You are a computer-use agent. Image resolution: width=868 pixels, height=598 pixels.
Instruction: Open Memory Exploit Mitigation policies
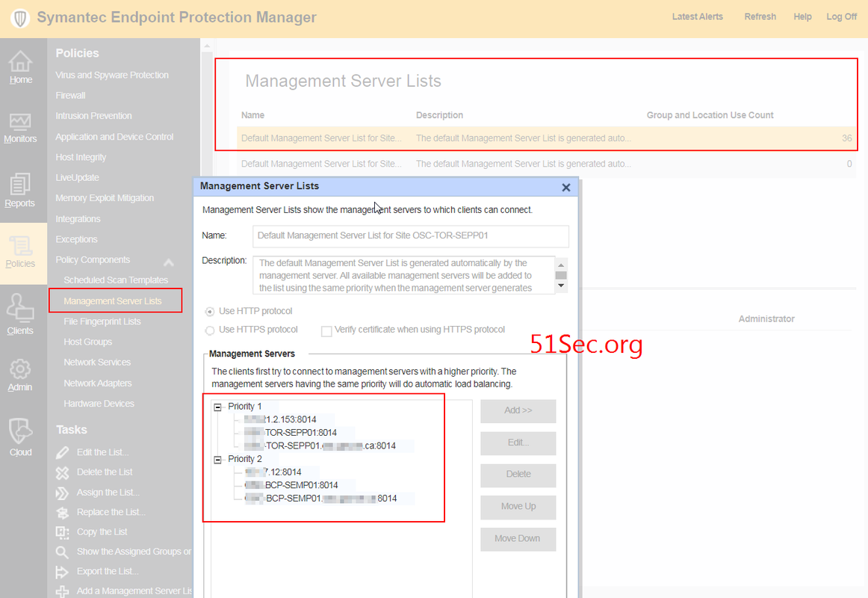pyautogui.click(x=105, y=198)
